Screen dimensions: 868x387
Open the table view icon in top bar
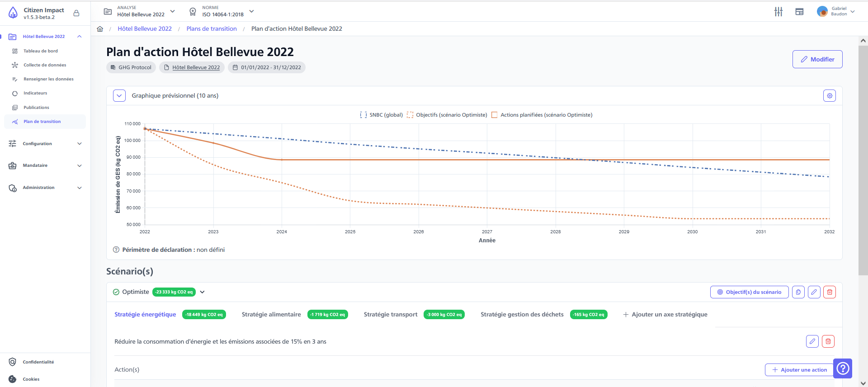pos(799,12)
